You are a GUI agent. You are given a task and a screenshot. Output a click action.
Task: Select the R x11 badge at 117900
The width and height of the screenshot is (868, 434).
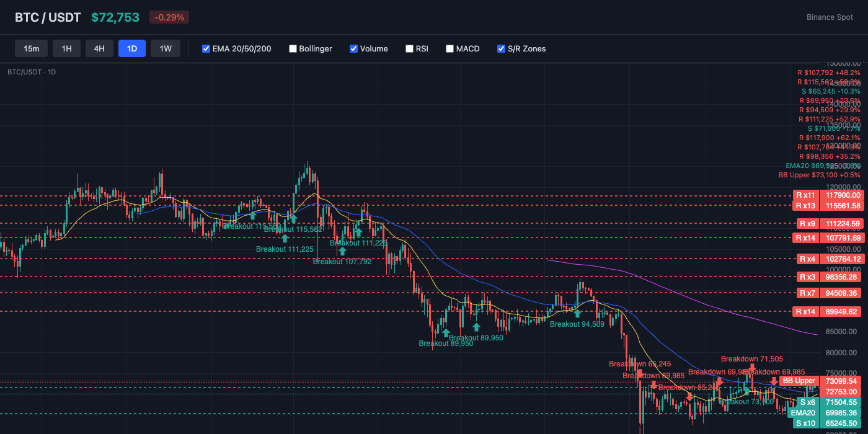[806, 195]
